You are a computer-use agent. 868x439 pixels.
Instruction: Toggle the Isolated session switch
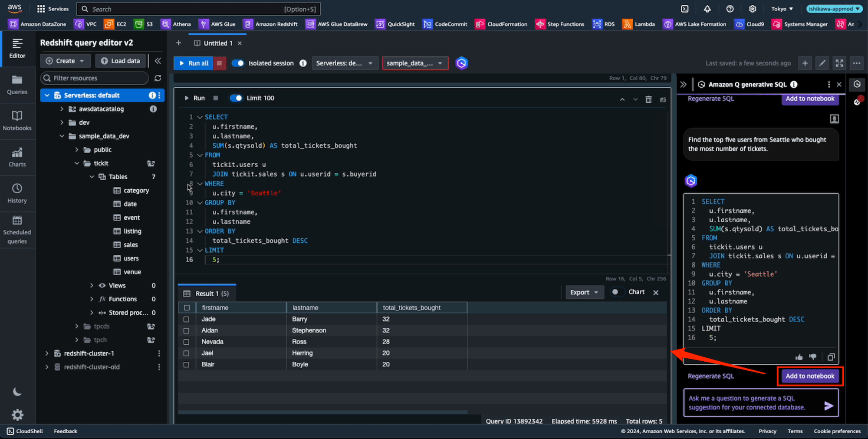click(x=237, y=63)
